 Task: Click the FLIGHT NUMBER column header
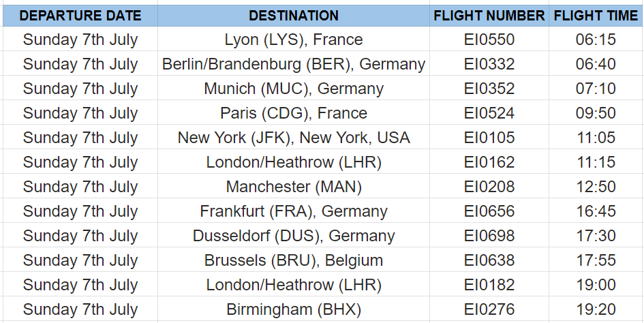[x=489, y=16]
